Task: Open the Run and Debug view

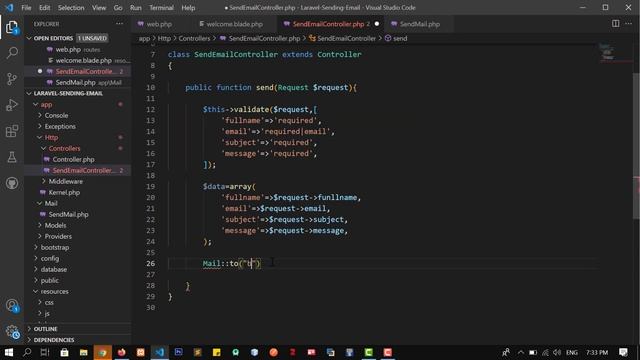Action: 12,105
